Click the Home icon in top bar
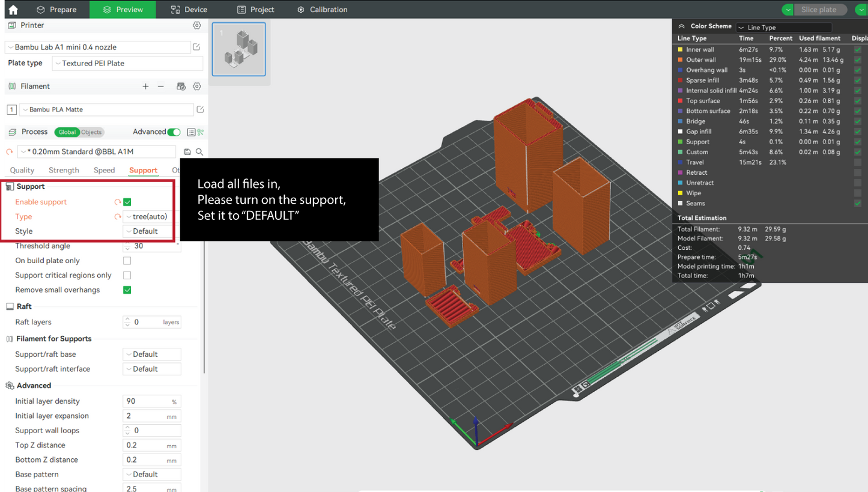 click(x=13, y=10)
